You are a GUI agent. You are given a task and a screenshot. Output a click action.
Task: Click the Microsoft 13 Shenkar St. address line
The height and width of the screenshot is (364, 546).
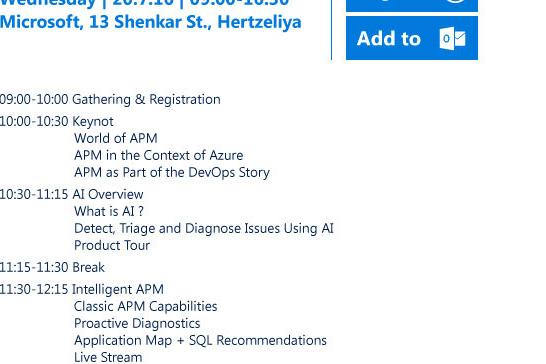tap(150, 22)
